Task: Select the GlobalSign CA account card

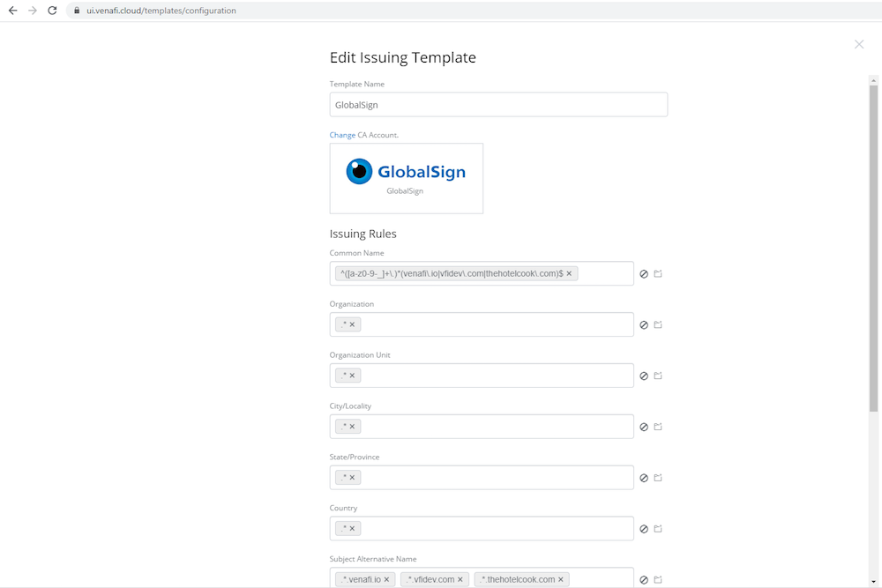Action: (406, 178)
